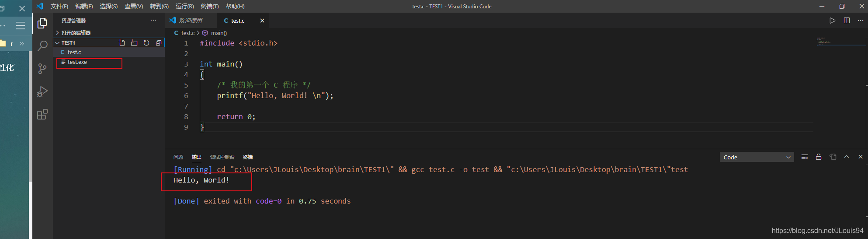
Task: Open the 文件(F) menu
Action: pyautogui.click(x=59, y=6)
